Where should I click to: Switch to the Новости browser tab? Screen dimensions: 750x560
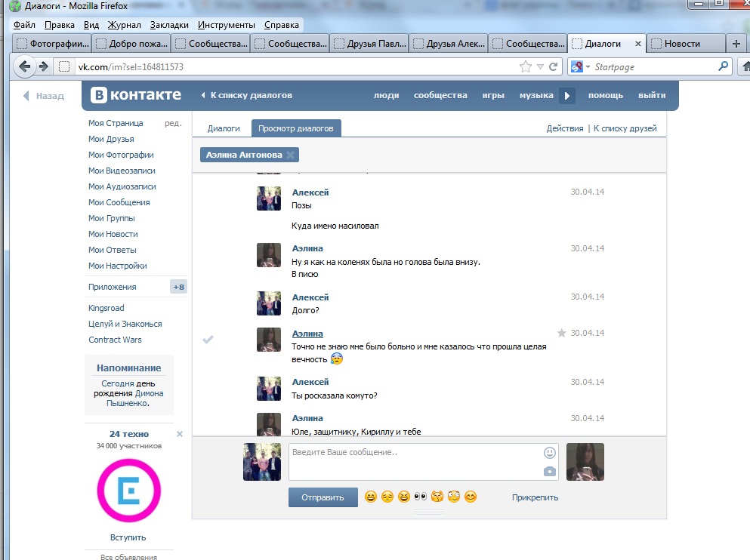click(x=686, y=44)
